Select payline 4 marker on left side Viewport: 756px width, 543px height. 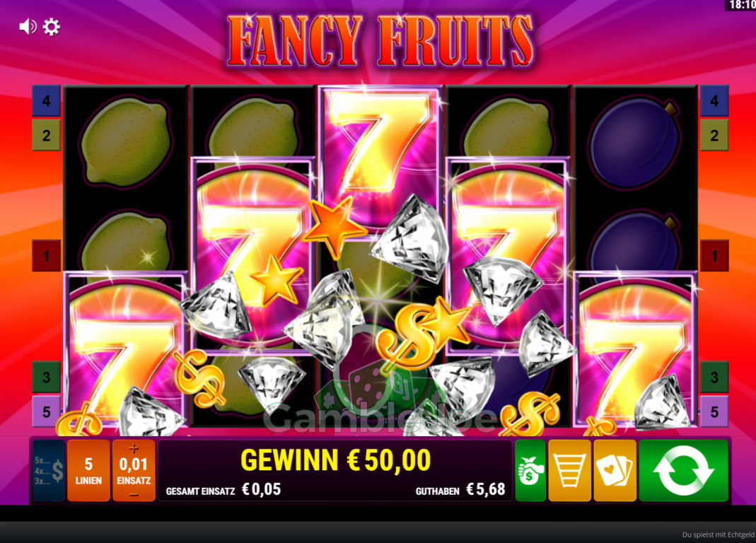tap(46, 101)
